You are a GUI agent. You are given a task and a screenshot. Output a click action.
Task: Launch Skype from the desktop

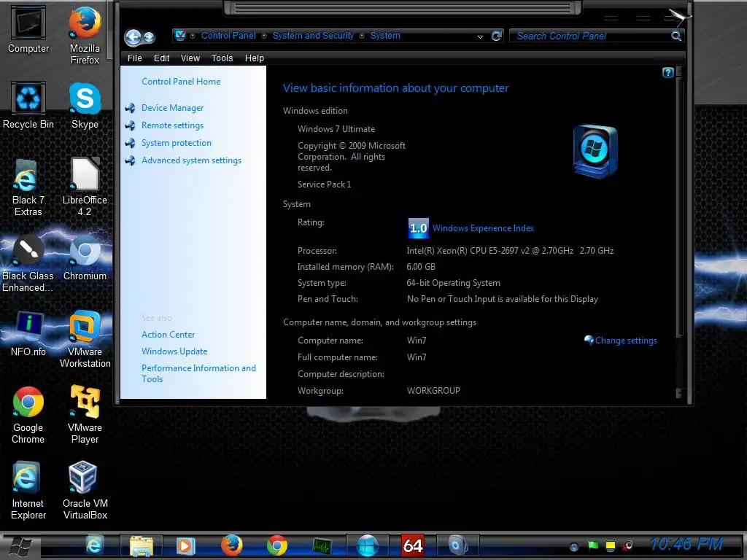[85, 105]
